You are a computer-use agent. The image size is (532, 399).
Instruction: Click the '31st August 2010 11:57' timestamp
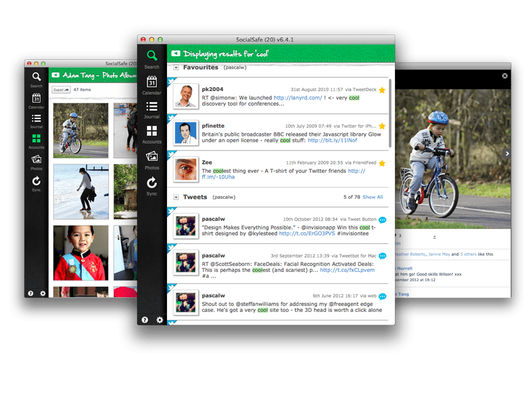pyautogui.click(x=317, y=90)
